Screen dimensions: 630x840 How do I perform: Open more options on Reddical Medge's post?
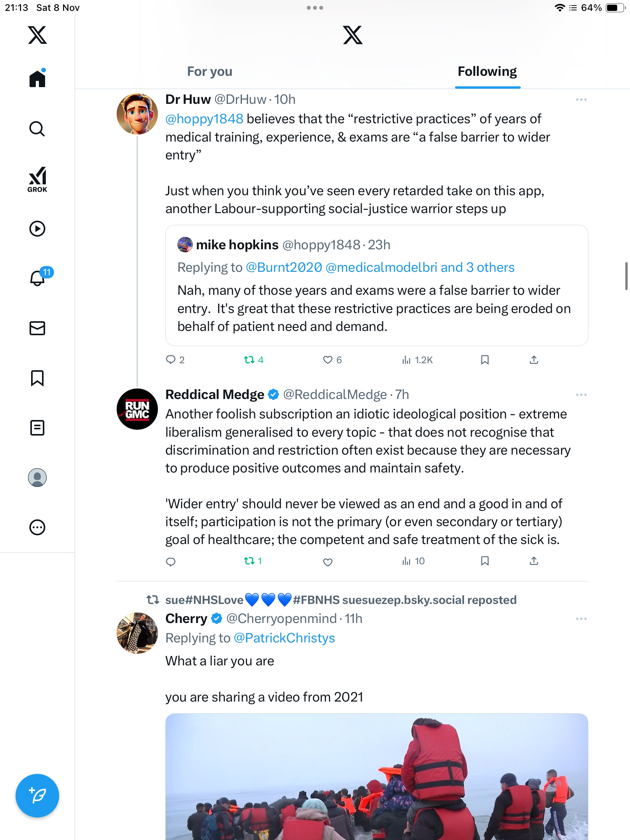coord(581,395)
